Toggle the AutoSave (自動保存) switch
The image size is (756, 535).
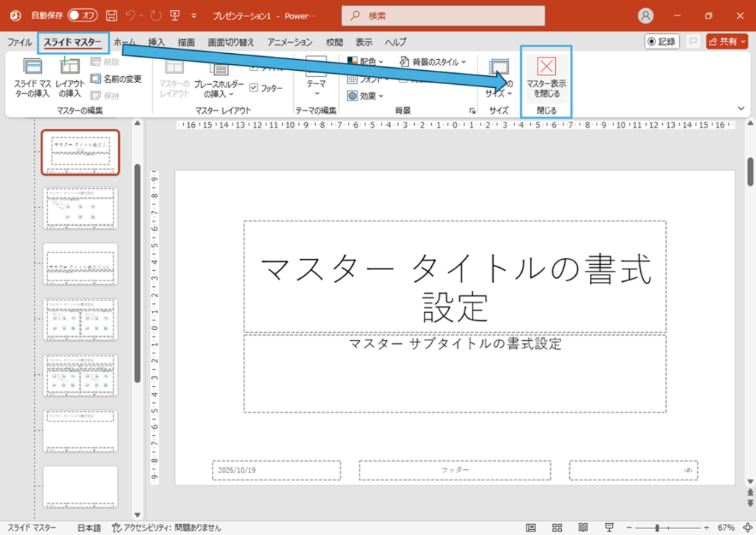point(82,15)
